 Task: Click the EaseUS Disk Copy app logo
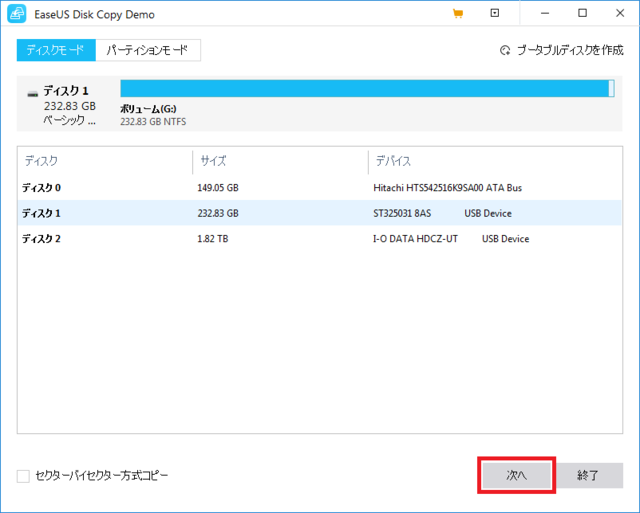click(x=17, y=14)
